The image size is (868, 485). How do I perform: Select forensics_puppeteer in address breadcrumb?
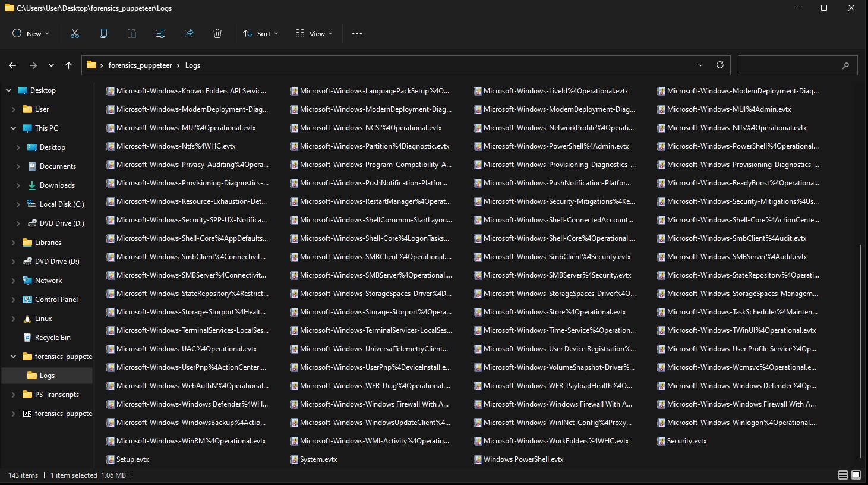point(140,65)
